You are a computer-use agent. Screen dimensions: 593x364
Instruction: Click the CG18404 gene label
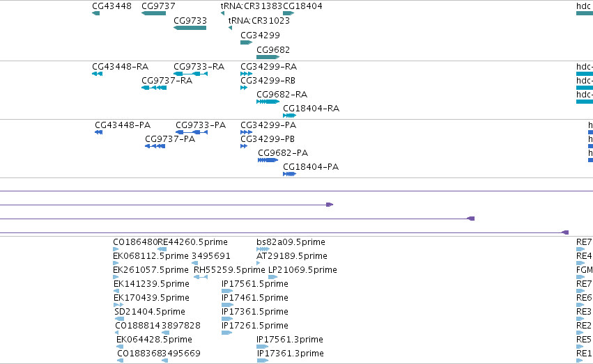click(x=302, y=6)
